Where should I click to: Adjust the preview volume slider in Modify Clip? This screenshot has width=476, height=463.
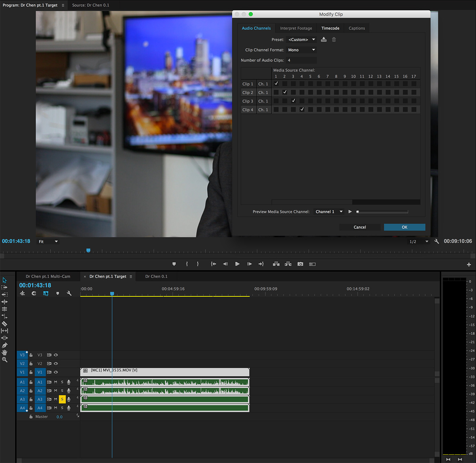pos(382,211)
